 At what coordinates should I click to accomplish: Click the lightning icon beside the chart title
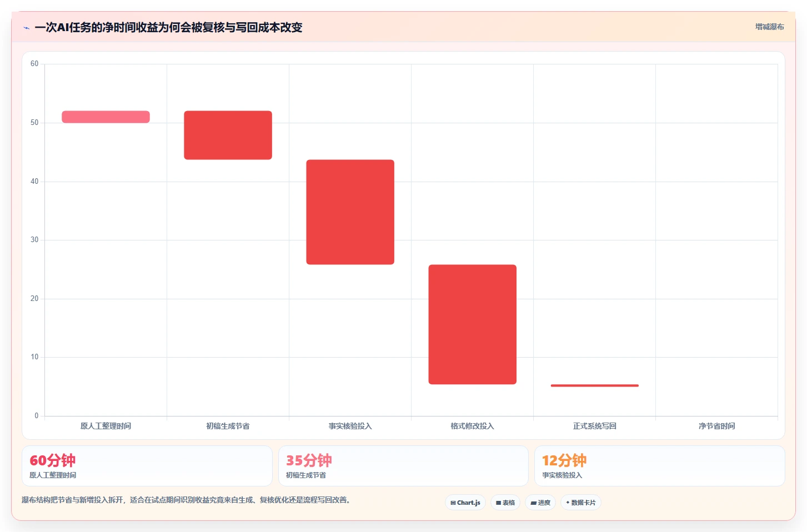tap(26, 28)
